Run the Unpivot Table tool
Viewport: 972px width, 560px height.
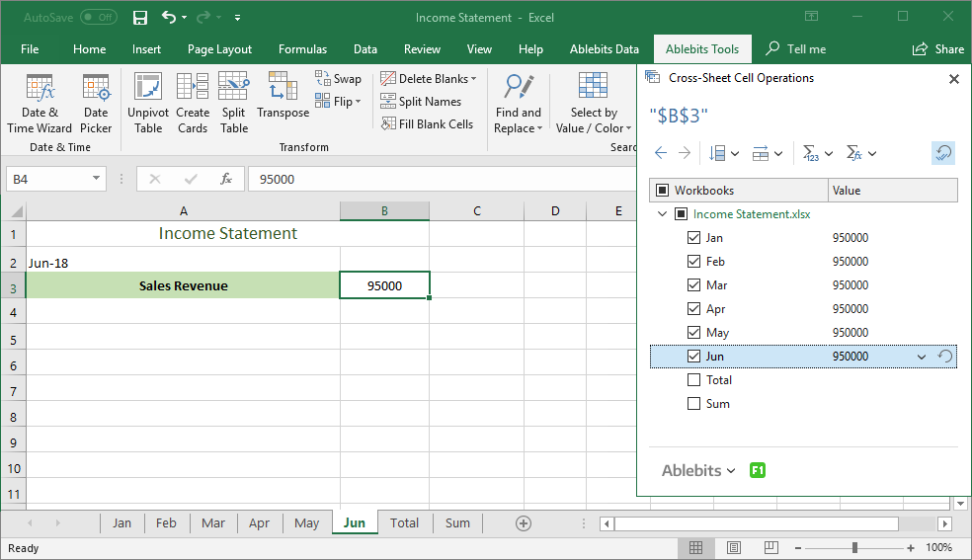click(x=148, y=104)
